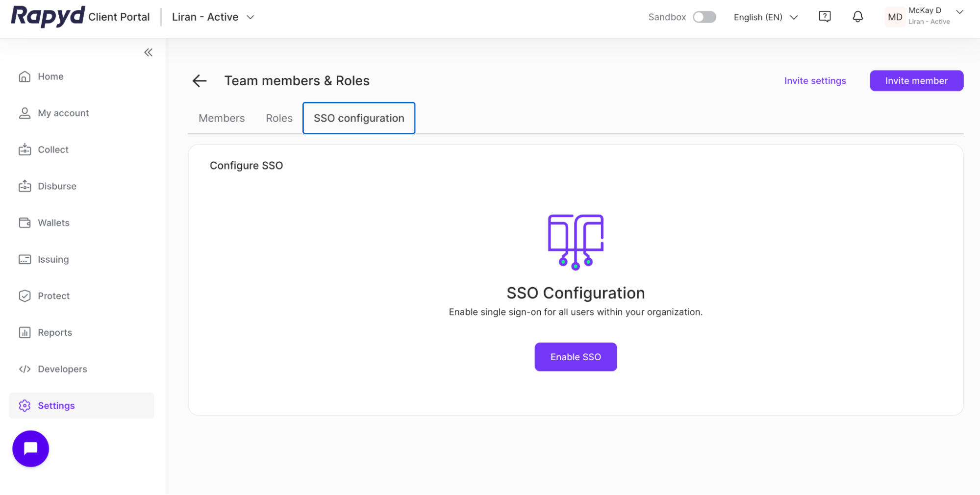Open the help question mark icon
This screenshot has width=980, height=495.
pyautogui.click(x=825, y=16)
